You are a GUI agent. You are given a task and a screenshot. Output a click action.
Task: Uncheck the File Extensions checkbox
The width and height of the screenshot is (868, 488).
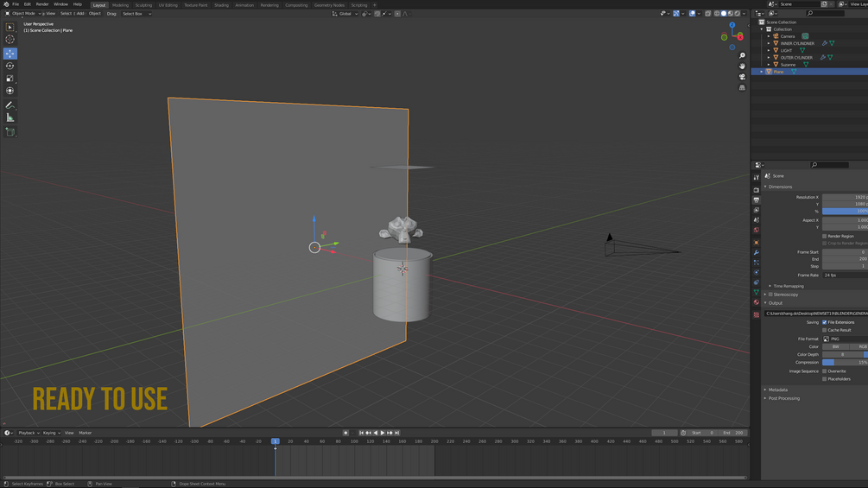(x=824, y=322)
